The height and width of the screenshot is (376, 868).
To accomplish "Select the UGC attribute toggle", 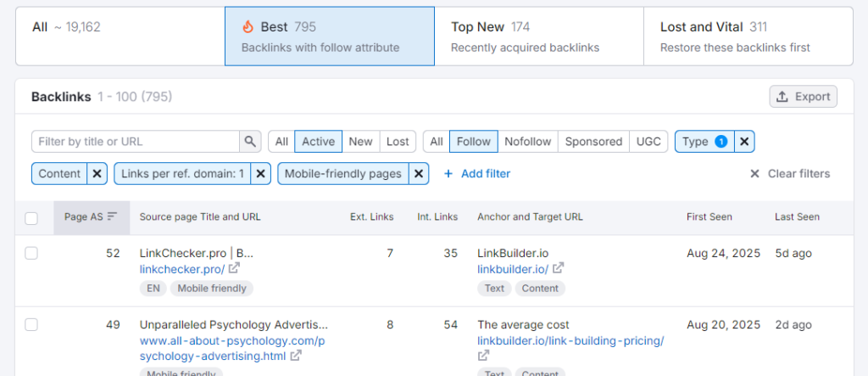I will (x=648, y=142).
